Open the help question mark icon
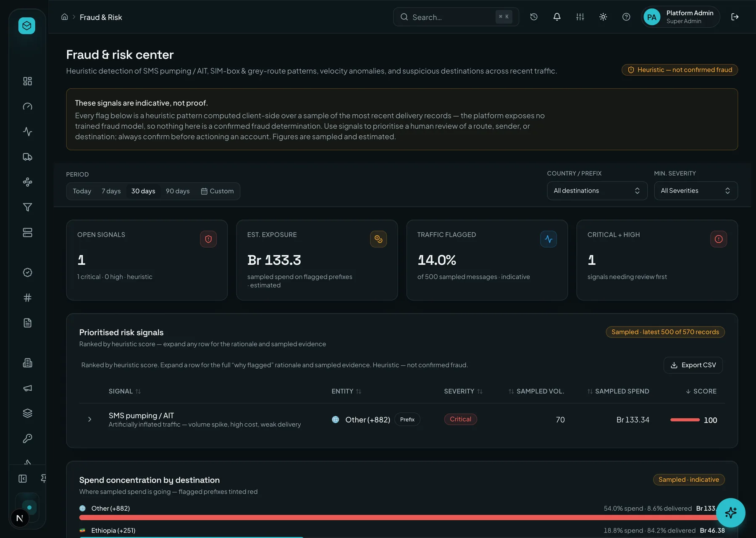Viewport: 756px width, 538px height. (x=626, y=17)
